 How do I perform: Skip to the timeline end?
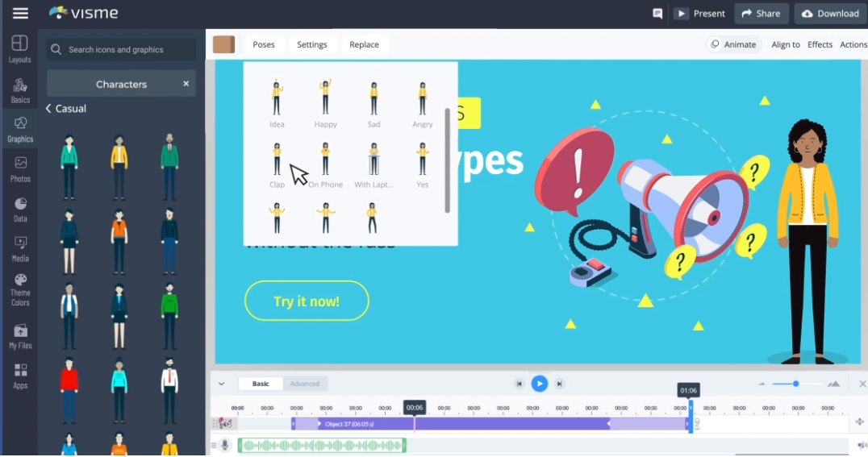[x=560, y=384]
